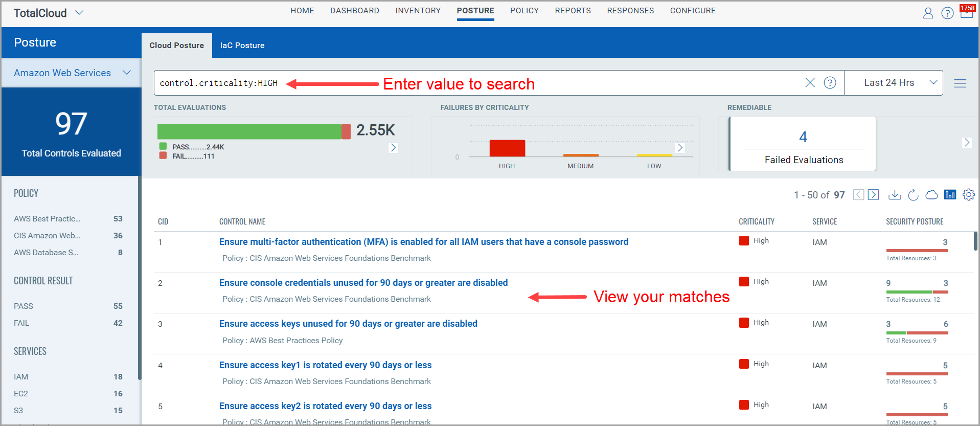The width and height of the screenshot is (980, 426).
Task: Clear the search query with the X icon
Action: click(x=810, y=82)
